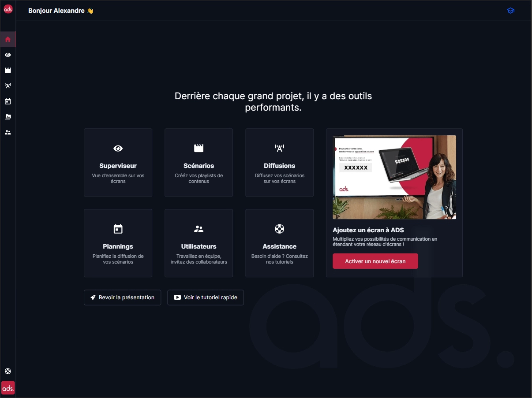
Task: Click Revoir la présentation button
Action: (x=122, y=298)
